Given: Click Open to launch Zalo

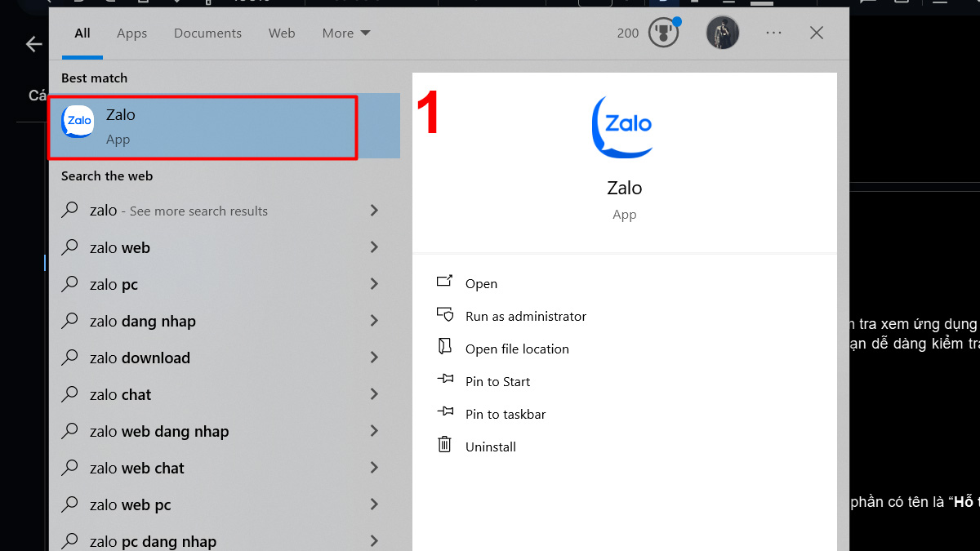Looking at the screenshot, I should point(481,284).
